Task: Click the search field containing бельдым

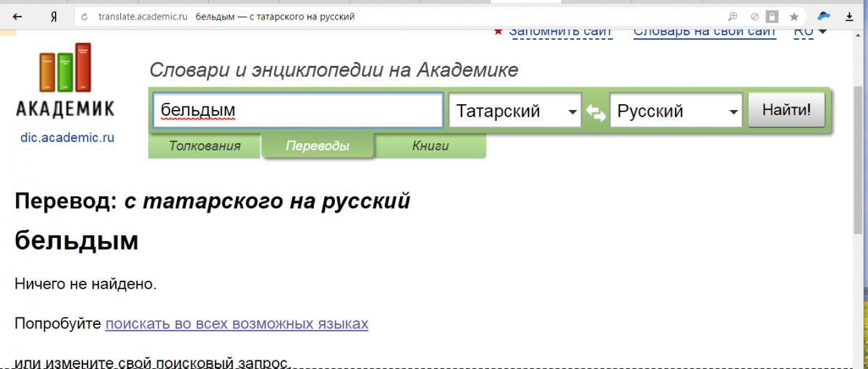Action: click(x=297, y=111)
